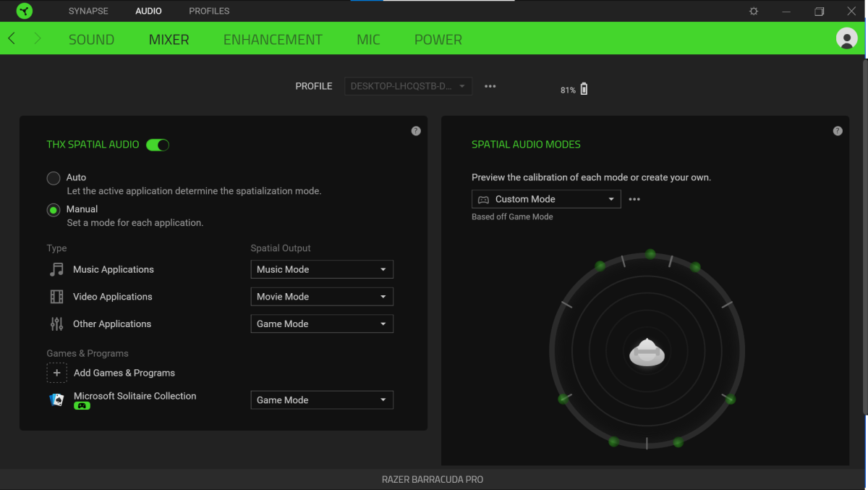Select the rear left speaker dot
This screenshot has height=490, width=868.
click(x=613, y=441)
